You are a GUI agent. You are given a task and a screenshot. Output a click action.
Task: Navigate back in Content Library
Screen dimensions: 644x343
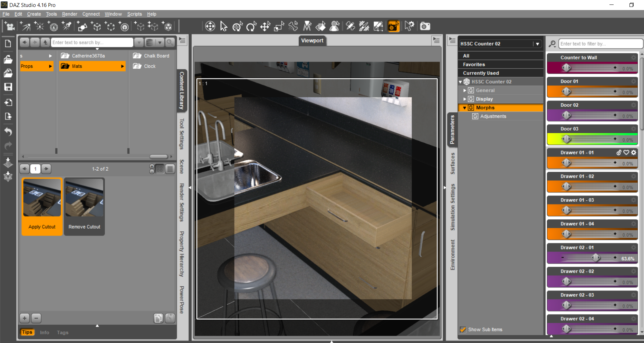(x=24, y=42)
